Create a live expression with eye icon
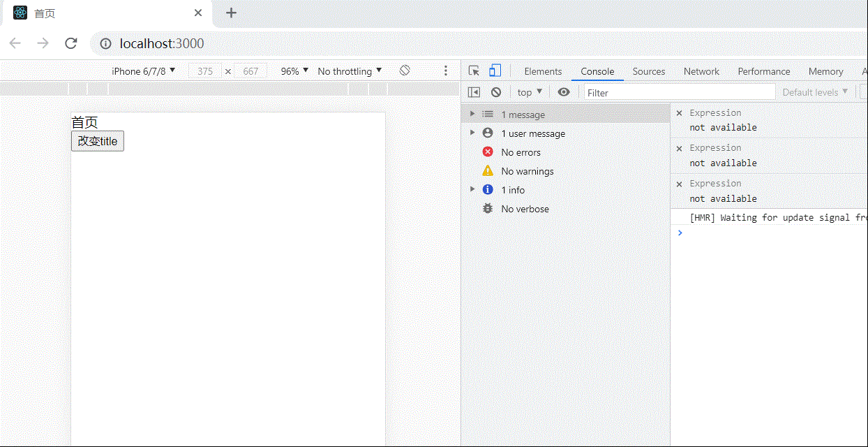The width and height of the screenshot is (868, 447). pos(564,92)
